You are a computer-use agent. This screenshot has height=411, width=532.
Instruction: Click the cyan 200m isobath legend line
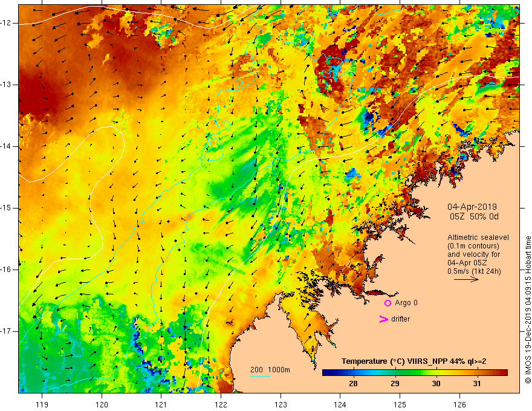pos(260,376)
